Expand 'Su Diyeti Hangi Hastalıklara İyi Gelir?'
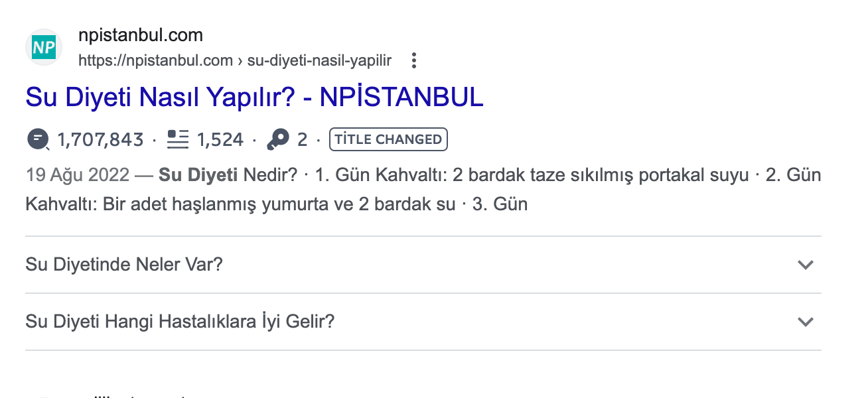Viewport: 868px width, 398px height. [x=806, y=322]
